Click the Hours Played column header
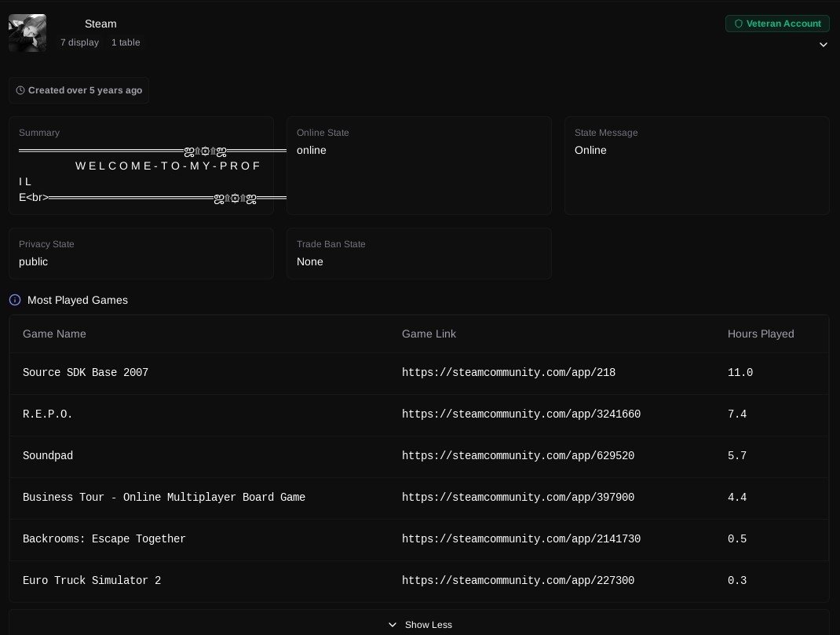Viewport: 840px width, 635px height. pyautogui.click(x=761, y=334)
